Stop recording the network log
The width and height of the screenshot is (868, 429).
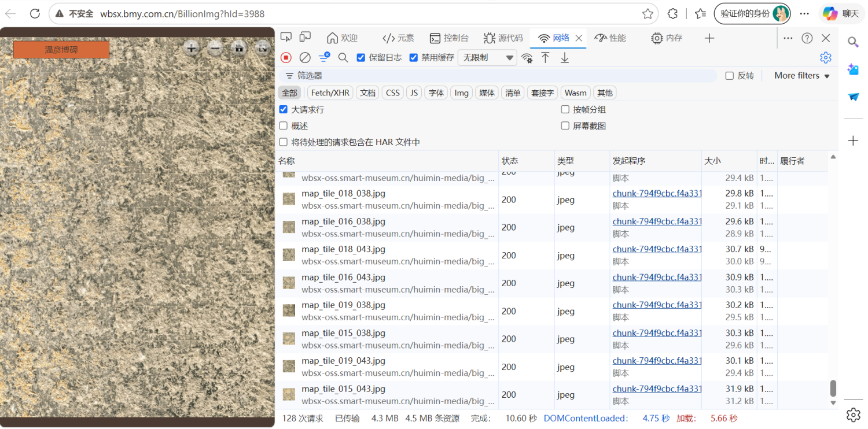coord(286,57)
